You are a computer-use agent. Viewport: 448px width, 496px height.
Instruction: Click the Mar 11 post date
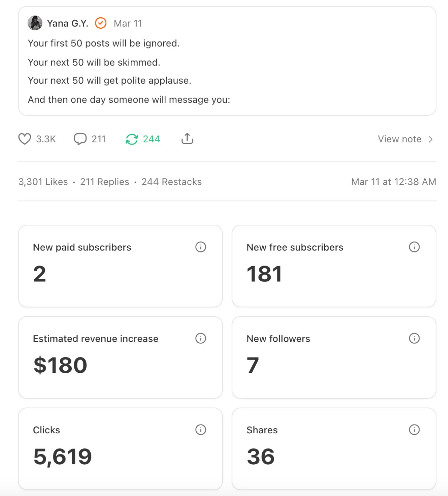coord(128,23)
